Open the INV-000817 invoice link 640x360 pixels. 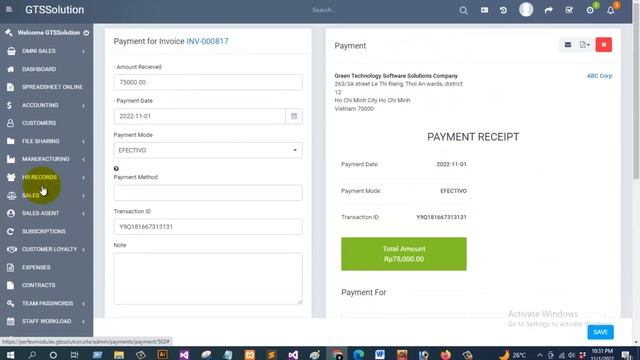[x=207, y=41]
